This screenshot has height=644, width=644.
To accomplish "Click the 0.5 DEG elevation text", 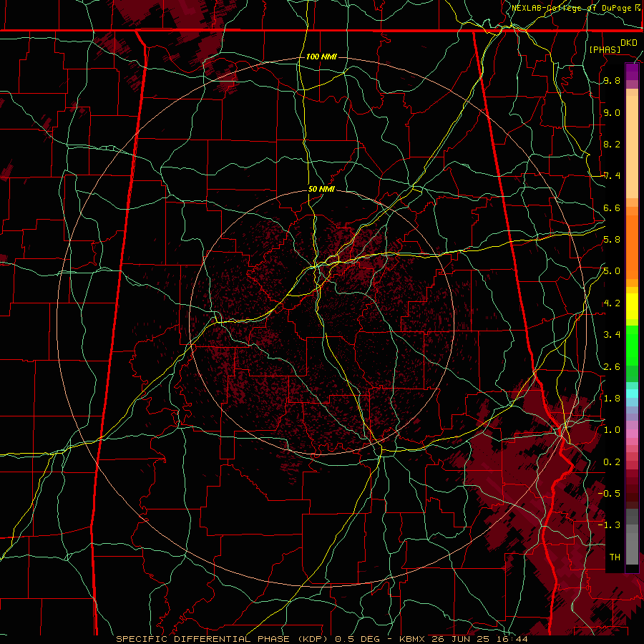I will point(357,639).
